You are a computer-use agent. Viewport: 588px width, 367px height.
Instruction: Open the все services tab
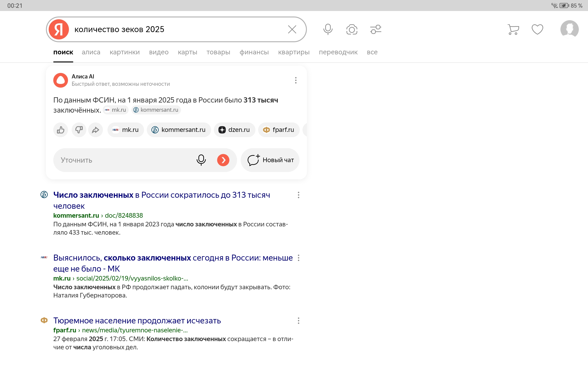372,52
